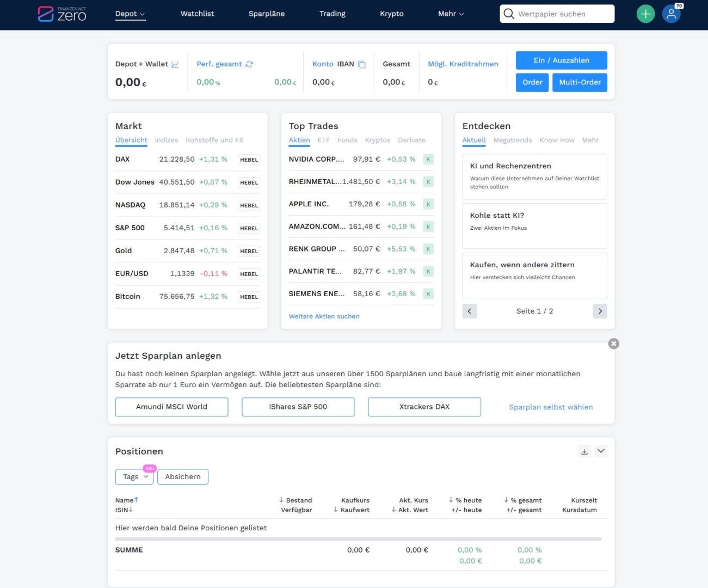Open HEBEL badge for Dow Jones
The height and width of the screenshot is (588, 708).
click(249, 182)
